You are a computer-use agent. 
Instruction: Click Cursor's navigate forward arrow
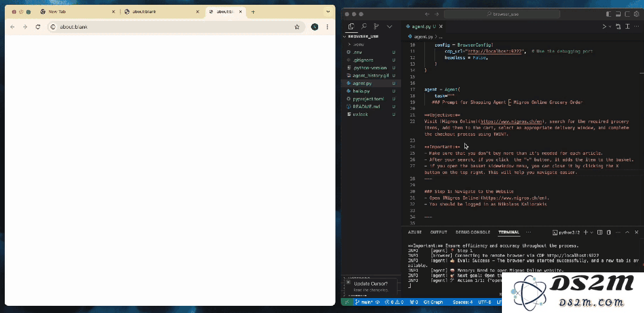pyautogui.click(x=437, y=14)
